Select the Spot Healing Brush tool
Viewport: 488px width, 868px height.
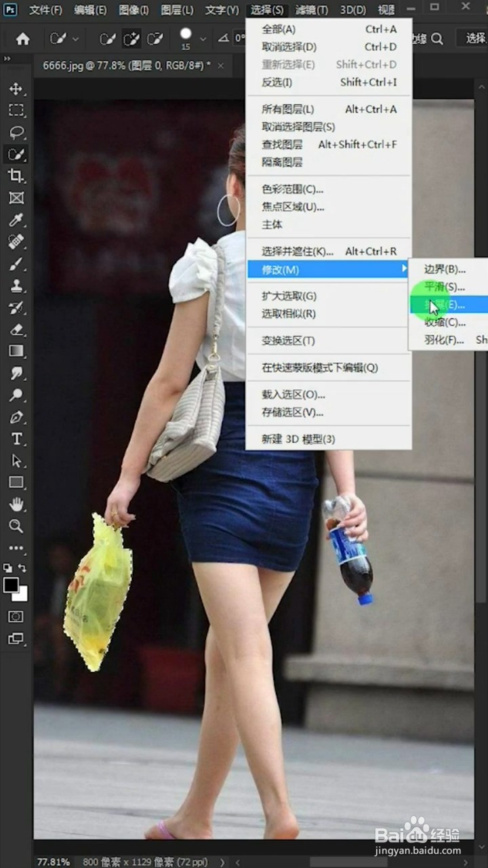16,242
